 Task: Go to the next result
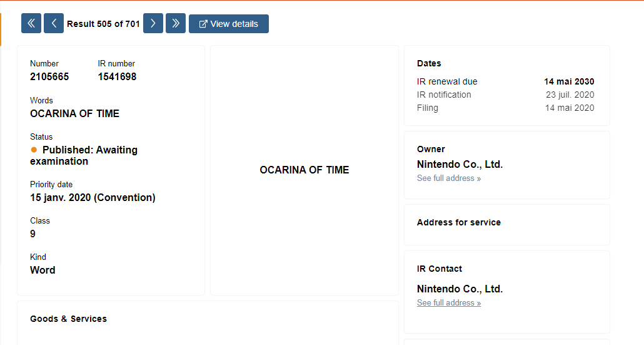(x=153, y=23)
